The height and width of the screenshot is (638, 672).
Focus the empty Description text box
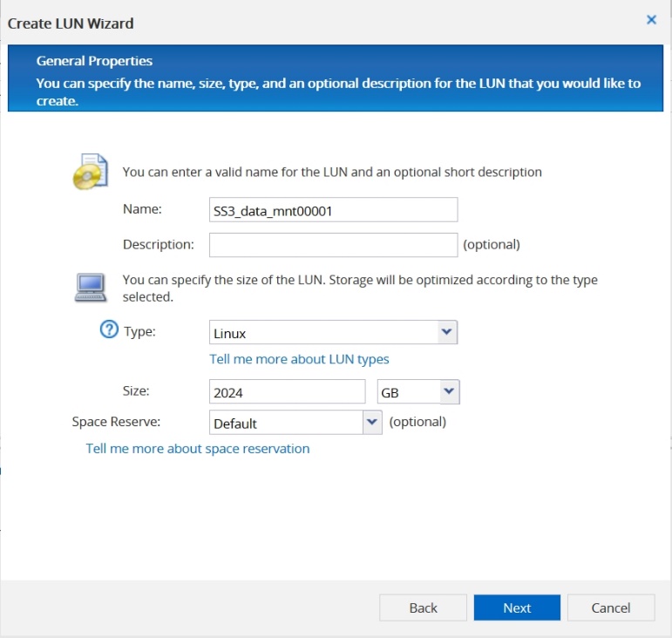point(333,245)
